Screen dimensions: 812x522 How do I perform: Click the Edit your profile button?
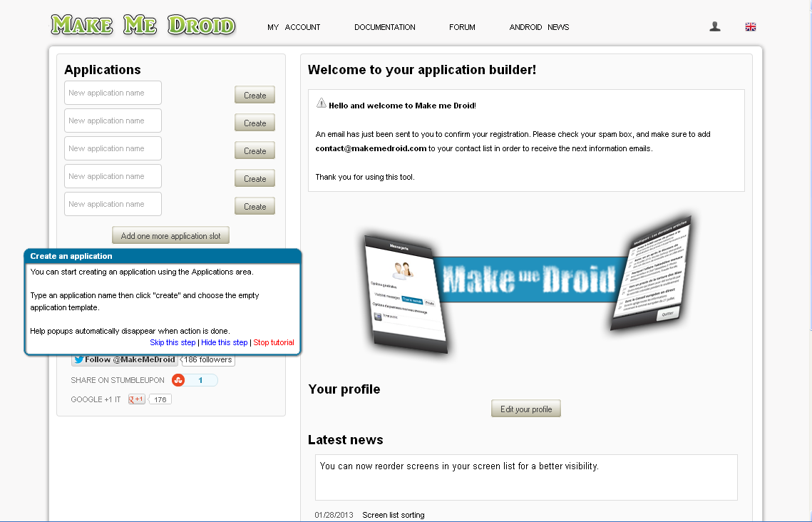coord(526,409)
